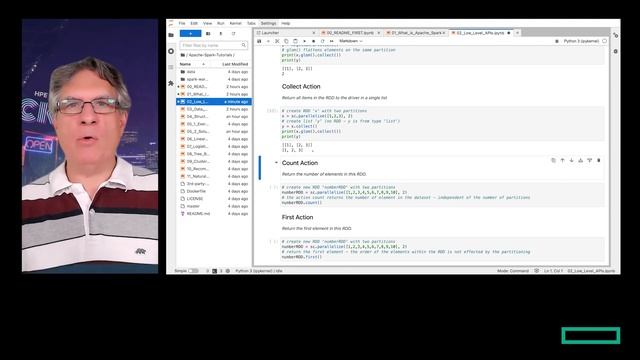This screenshot has width=640, height=360.
Task: Select the 00_READ... notebook file
Action: [x=214, y=87]
